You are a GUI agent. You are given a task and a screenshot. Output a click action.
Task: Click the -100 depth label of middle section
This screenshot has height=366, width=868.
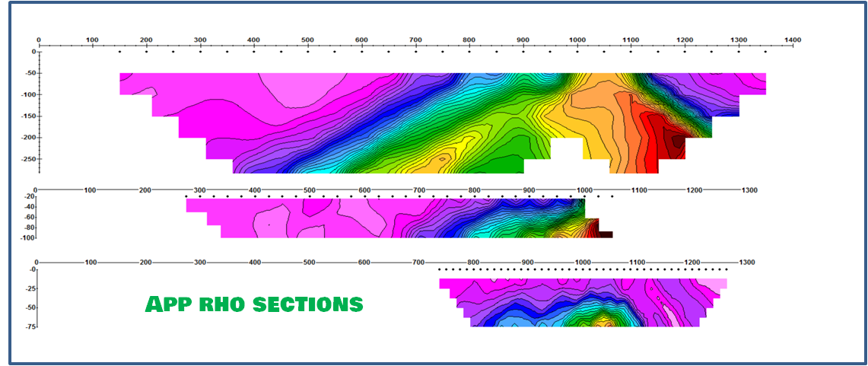pos(26,238)
